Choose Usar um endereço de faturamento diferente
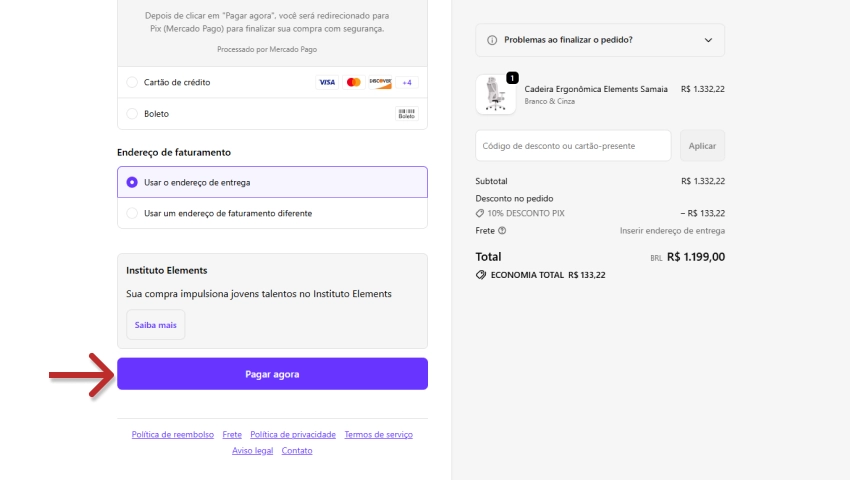The width and height of the screenshot is (850, 480). pos(132,213)
